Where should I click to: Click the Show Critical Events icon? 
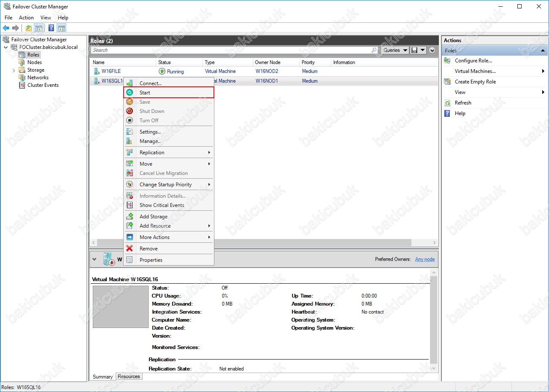click(x=130, y=205)
